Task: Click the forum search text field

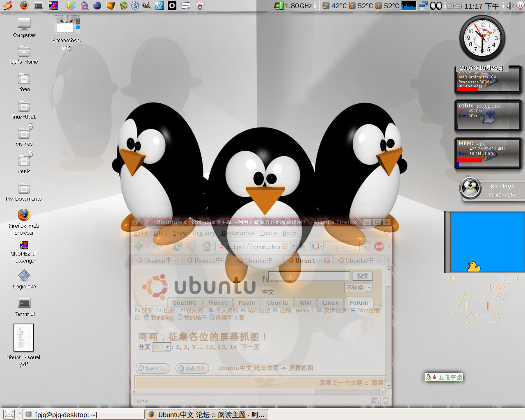Action: (309, 276)
